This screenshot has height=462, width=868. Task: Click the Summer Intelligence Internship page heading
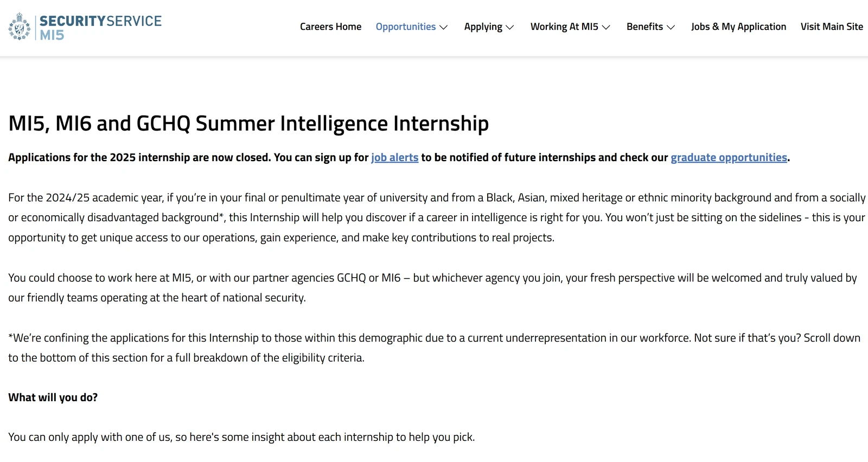pyautogui.click(x=248, y=124)
